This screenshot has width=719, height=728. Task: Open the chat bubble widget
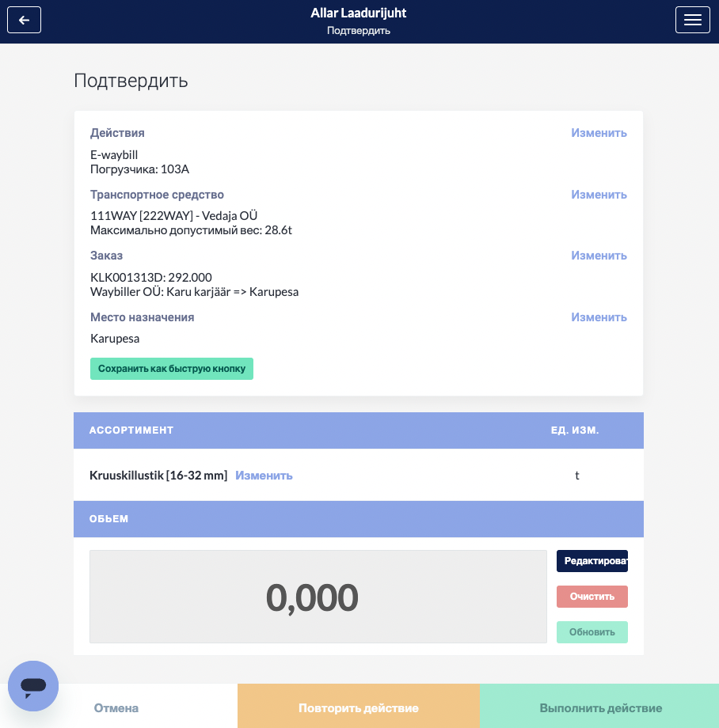tap(33, 686)
